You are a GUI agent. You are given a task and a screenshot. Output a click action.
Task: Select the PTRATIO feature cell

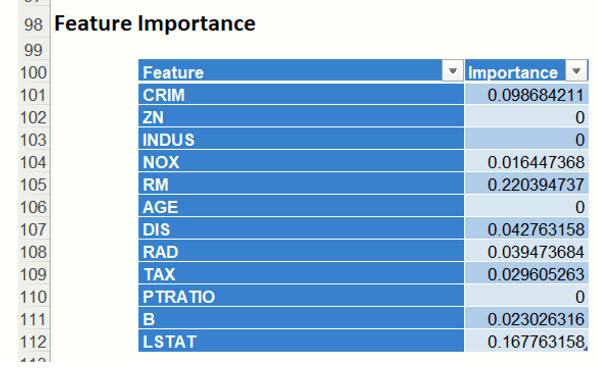pyautogui.click(x=301, y=297)
